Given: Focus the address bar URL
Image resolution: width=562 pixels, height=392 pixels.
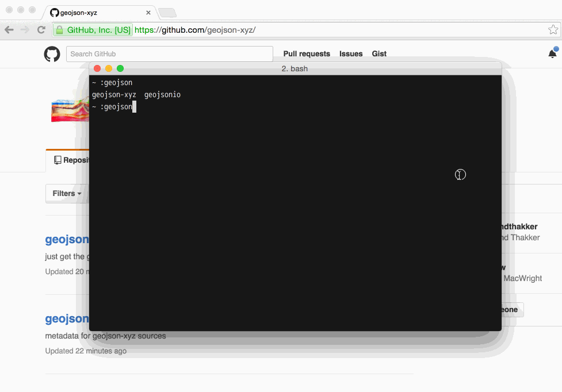Looking at the screenshot, I should tap(195, 30).
